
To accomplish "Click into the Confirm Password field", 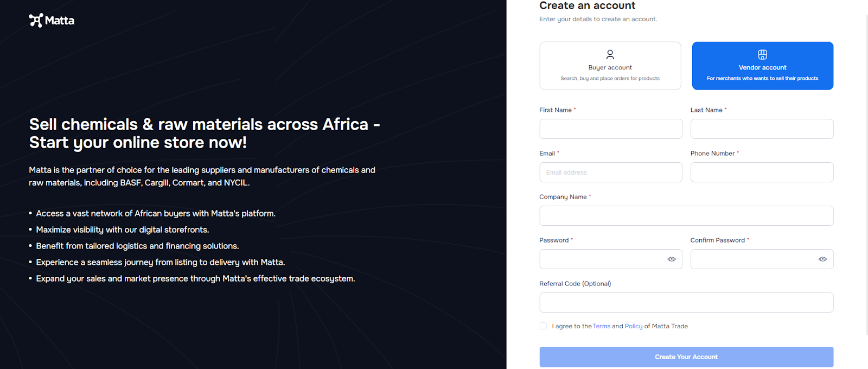I will (762, 259).
